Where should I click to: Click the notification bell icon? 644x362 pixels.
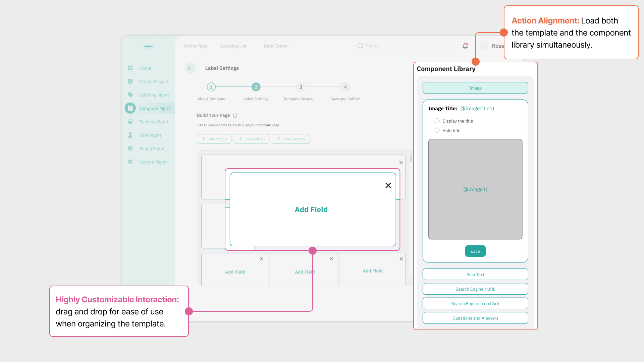[465, 46]
